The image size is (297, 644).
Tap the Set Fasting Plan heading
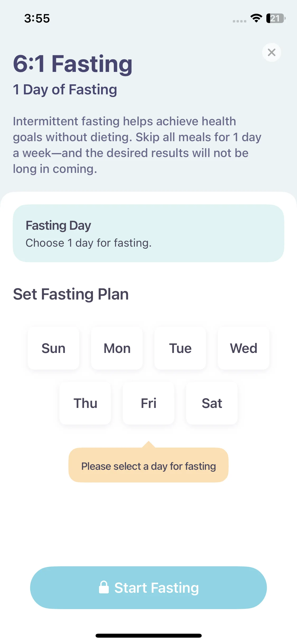71,294
